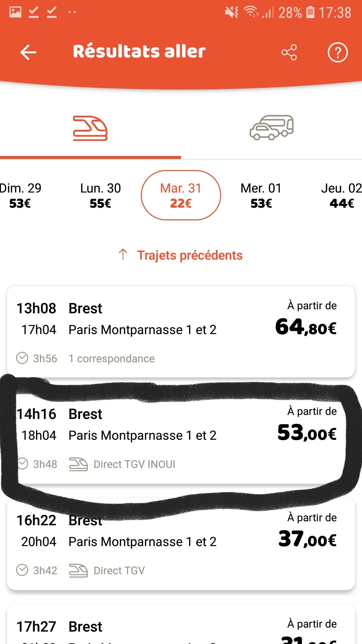This screenshot has height=644, width=362.
Task: Open the 17h27 Brest journey card
Action: click(134, 627)
